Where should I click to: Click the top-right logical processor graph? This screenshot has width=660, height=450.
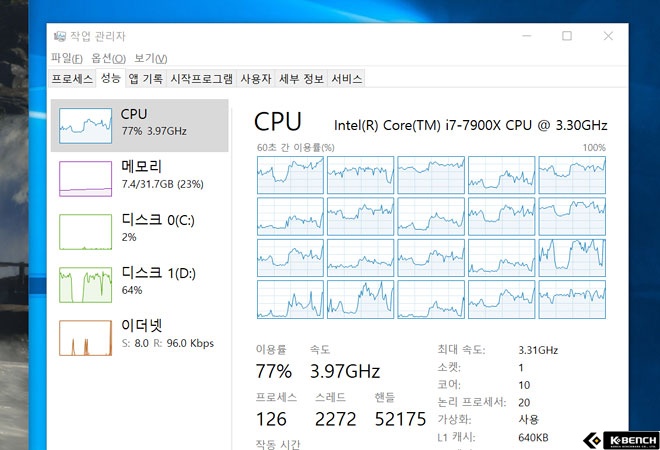coord(572,175)
